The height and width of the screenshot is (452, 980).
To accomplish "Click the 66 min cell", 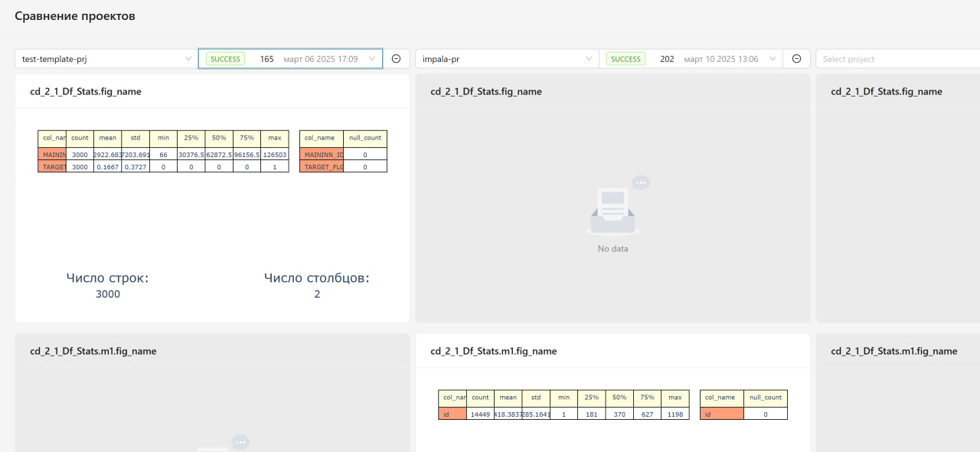I will click(163, 154).
